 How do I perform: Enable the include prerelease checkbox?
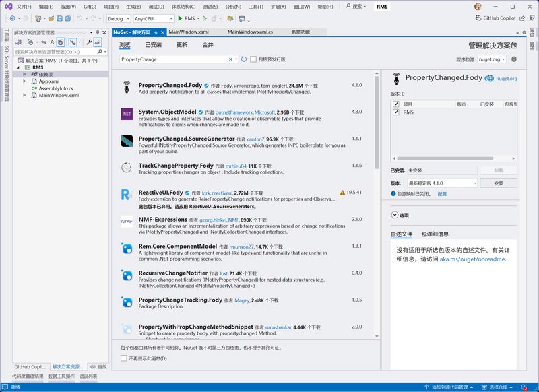click(254, 59)
